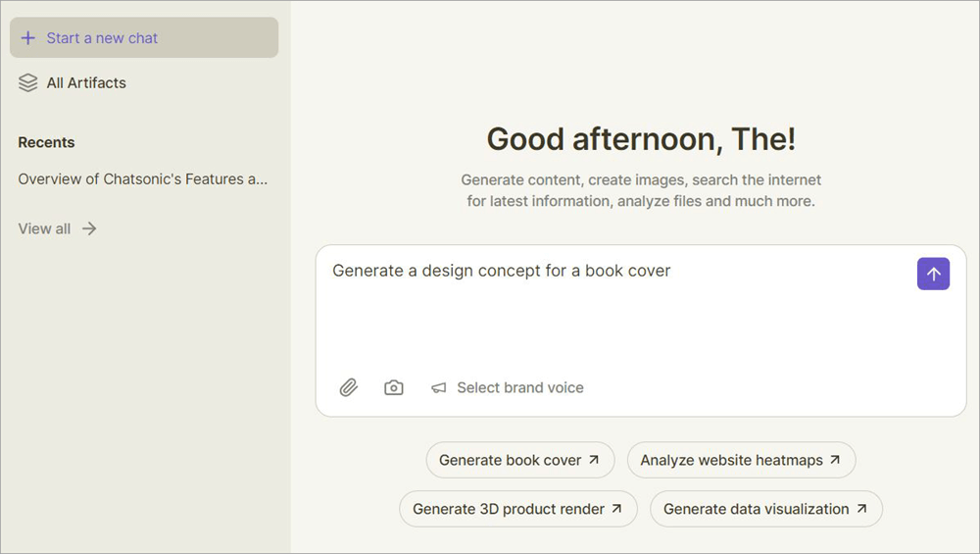Open recent chat Overview of Chatsonic's Features
The height and width of the screenshot is (554, 980).
143,179
